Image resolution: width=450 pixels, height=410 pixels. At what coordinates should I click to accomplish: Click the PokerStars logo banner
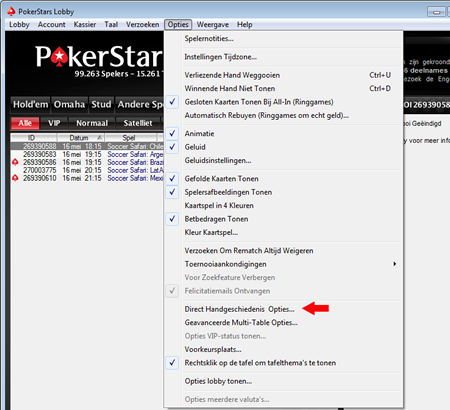coord(99,56)
